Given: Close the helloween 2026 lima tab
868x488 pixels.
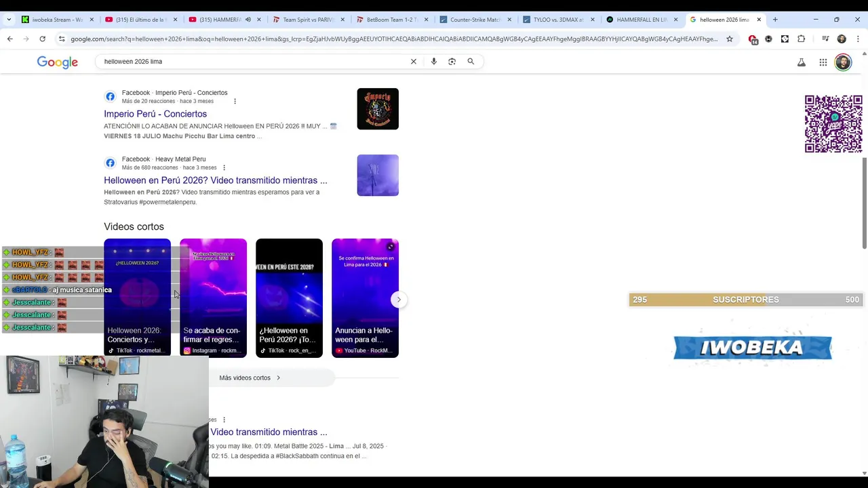Looking at the screenshot, I should point(759,20).
